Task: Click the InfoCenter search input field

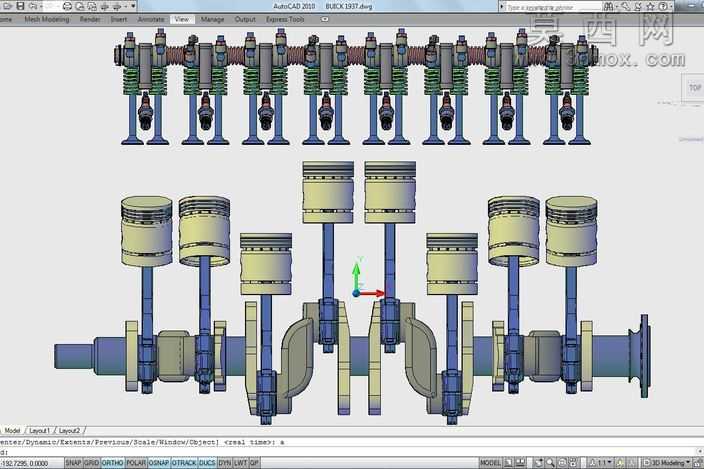Action: (553, 7)
